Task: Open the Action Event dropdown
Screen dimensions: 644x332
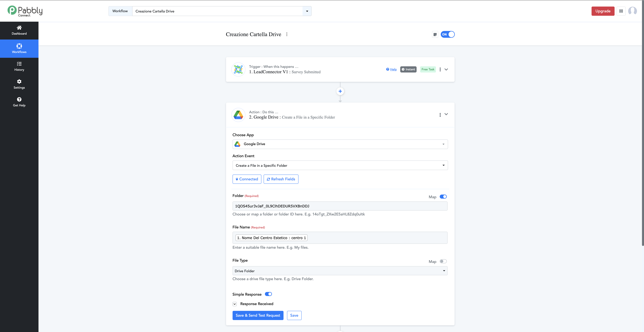Action: [340, 165]
